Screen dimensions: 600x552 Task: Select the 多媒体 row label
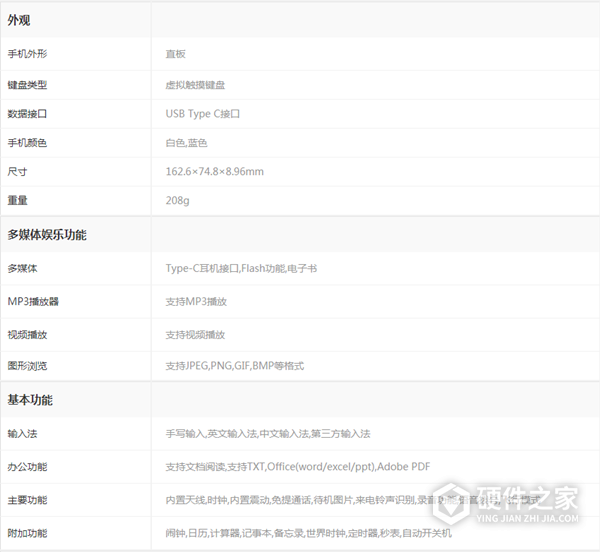click(x=22, y=268)
